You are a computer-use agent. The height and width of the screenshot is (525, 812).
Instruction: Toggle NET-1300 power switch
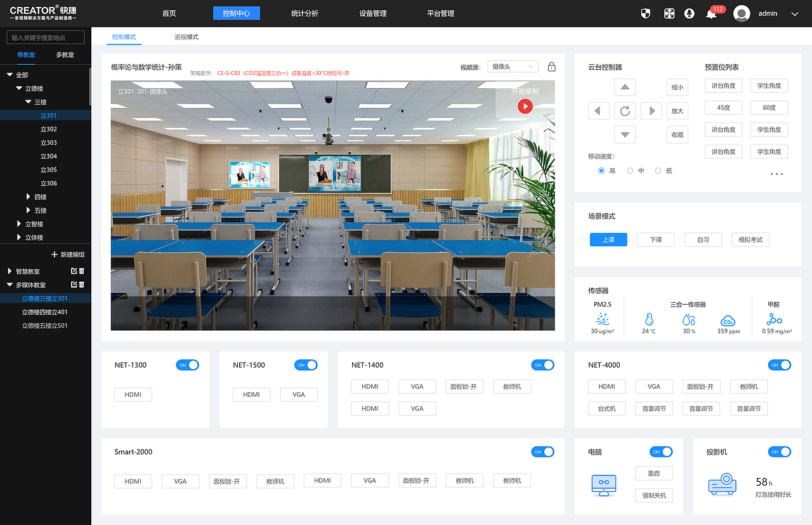[187, 365]
